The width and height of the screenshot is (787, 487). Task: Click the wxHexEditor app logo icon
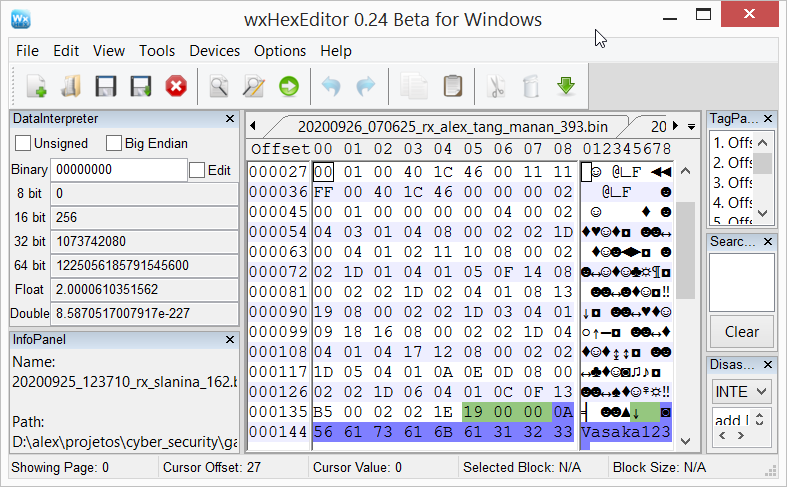[21, 19]
